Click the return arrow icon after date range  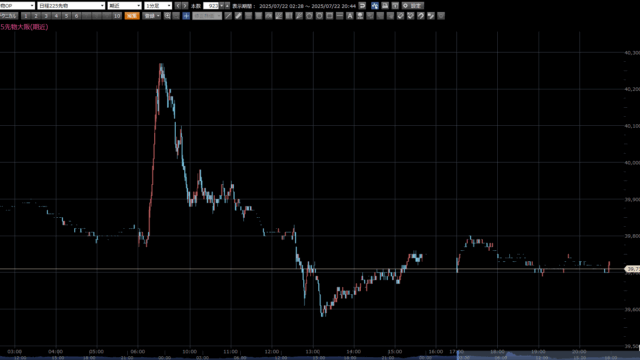pyautogui.click(x=362, y=6)
